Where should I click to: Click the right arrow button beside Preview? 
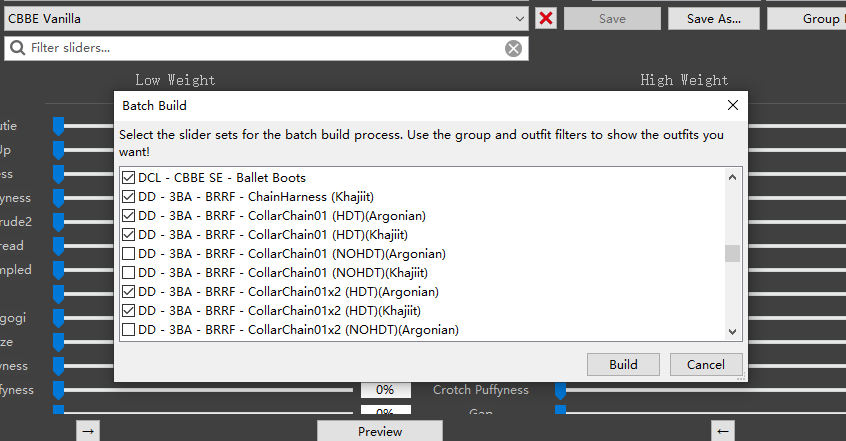point(88,431)
